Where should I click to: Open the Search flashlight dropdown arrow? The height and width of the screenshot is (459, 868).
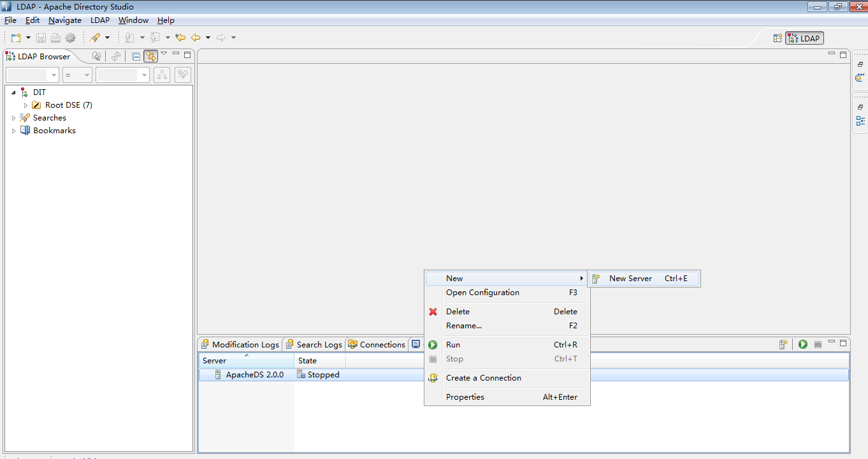pos(107,38)
